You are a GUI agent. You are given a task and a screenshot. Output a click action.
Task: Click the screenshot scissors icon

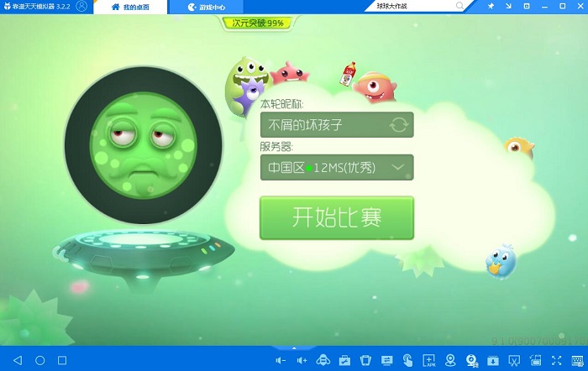[x=514, y=360]
